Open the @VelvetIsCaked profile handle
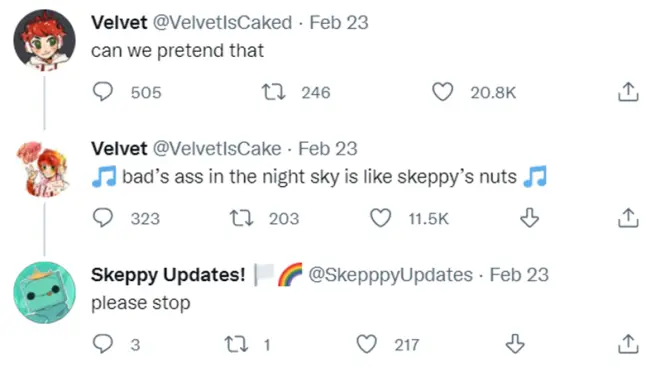Viewport: 660px width, 367px height. [x=222, y=22]
